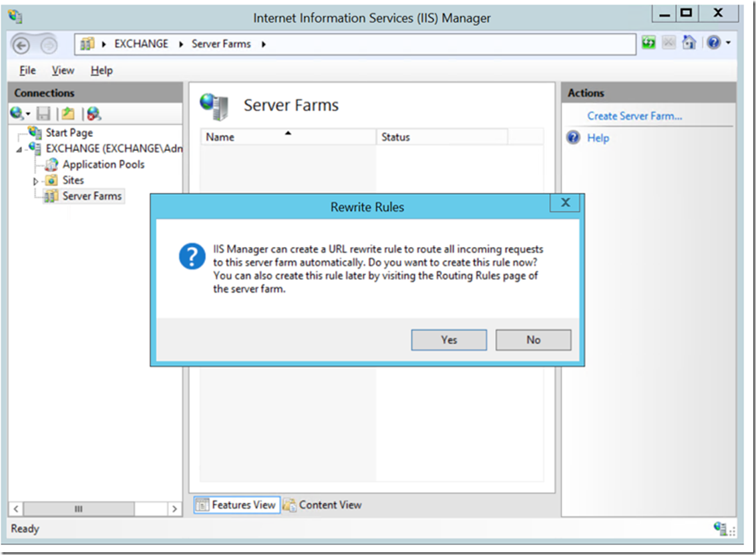Sort by the Status column header
Image resolution: width=756 pixels, height=555 pixels.
[442, 137]
